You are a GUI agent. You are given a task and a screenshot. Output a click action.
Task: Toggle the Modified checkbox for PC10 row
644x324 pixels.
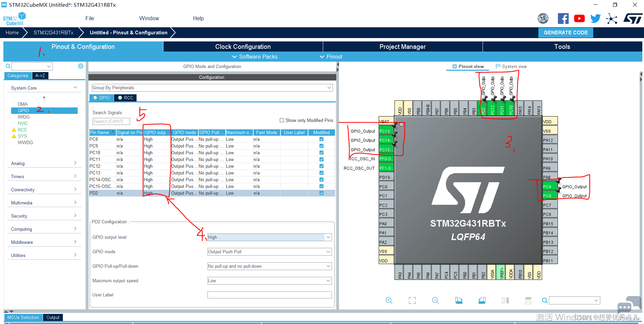click(x=321, y=153)
